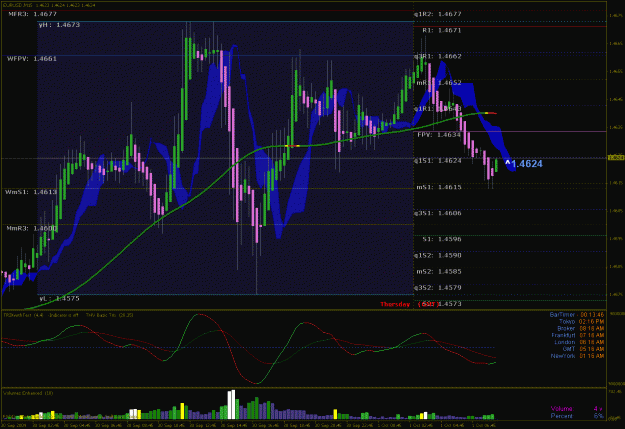Select the mS1: 1.4615 label
625x429 pixels.
click(x=439, y=187)
